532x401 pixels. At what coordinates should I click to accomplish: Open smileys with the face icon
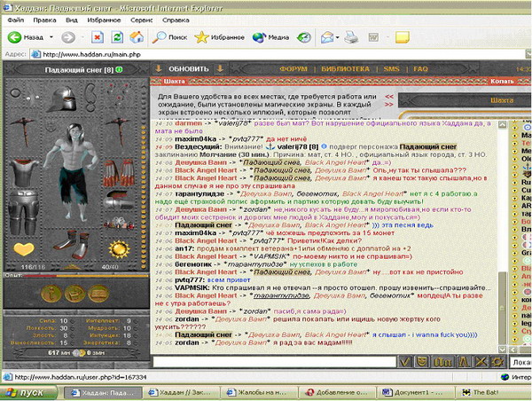[422, 362]
